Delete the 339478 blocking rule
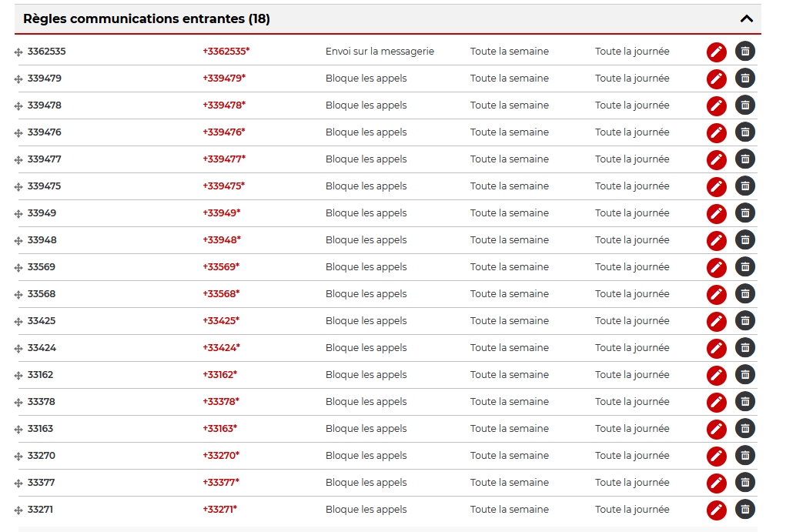The image size is (786, 532). (x=745, y=105)
